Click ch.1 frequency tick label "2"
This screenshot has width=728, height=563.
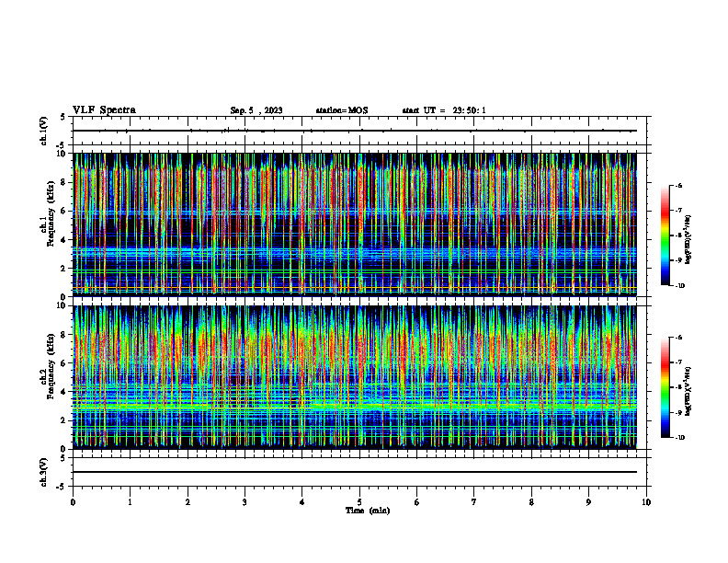coord(64,269)
